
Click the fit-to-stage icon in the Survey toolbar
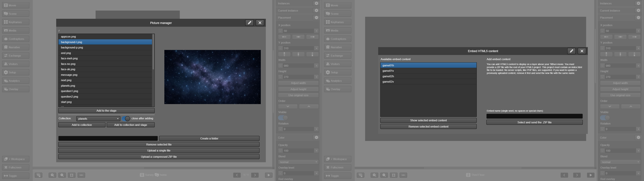click(x=72, y=175)
